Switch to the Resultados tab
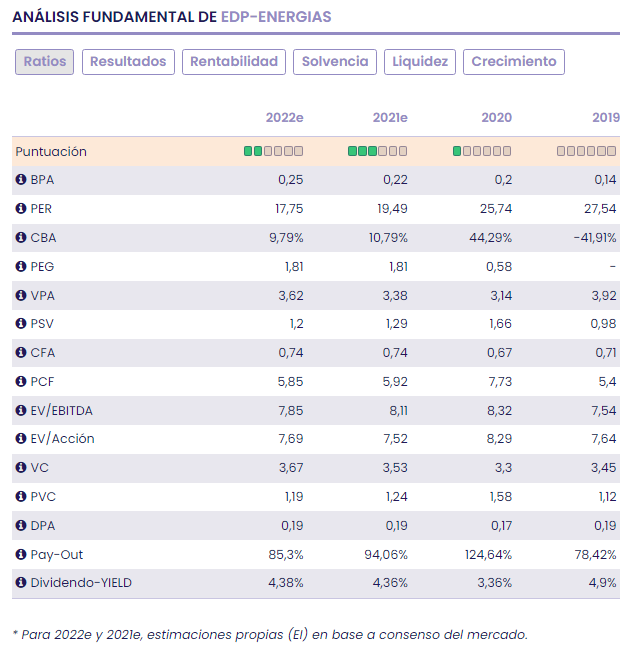The height and width of the screenshot is (648, 630). click(128, 62)
